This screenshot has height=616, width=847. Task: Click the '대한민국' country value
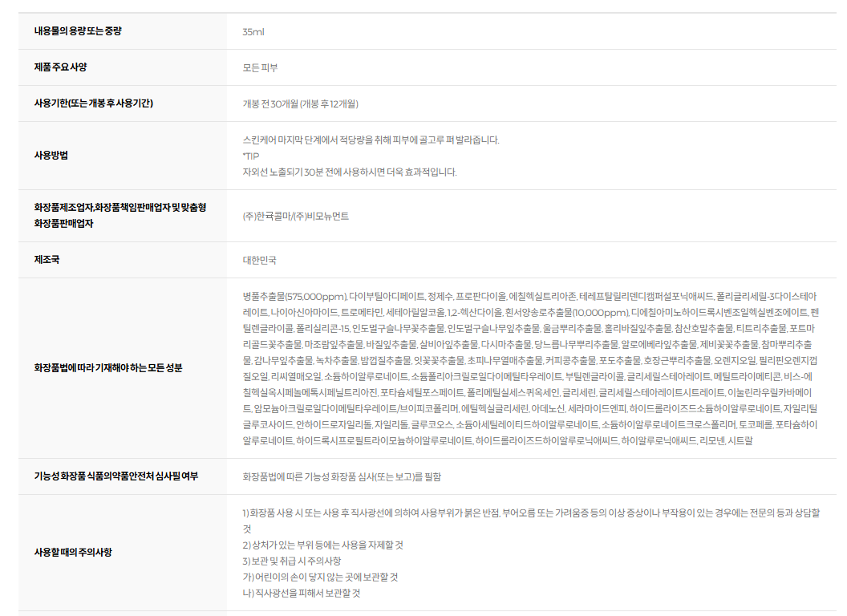point(259,261)
